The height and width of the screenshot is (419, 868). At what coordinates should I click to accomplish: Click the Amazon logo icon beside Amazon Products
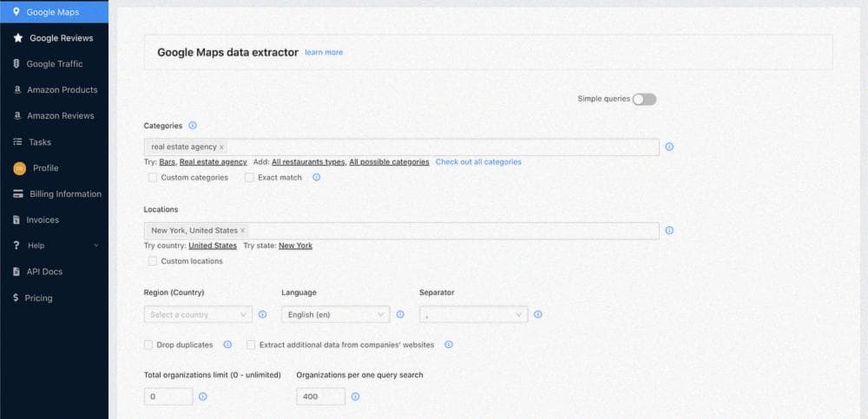coord(17,89)
